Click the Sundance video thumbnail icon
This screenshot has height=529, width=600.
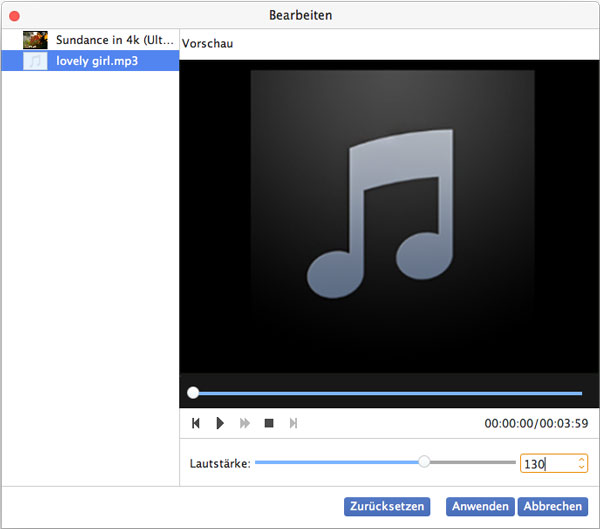click(x=35, y=41)
